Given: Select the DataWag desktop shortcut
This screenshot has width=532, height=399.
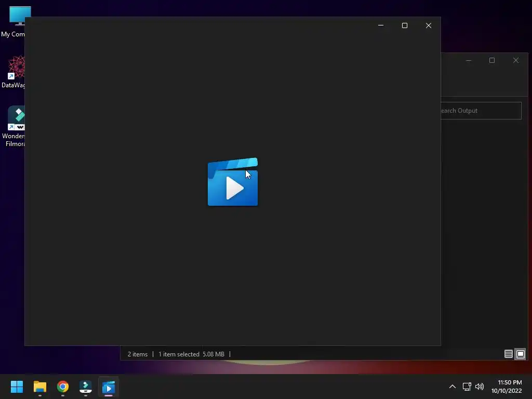Looking at the screenshot, I should [x=14, y=72].
